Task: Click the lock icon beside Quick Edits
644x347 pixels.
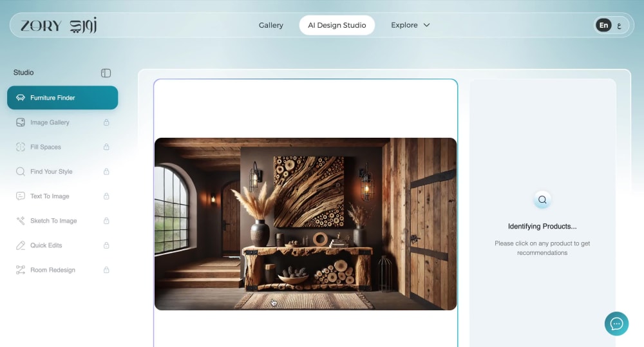Action: tap(106, 245)
